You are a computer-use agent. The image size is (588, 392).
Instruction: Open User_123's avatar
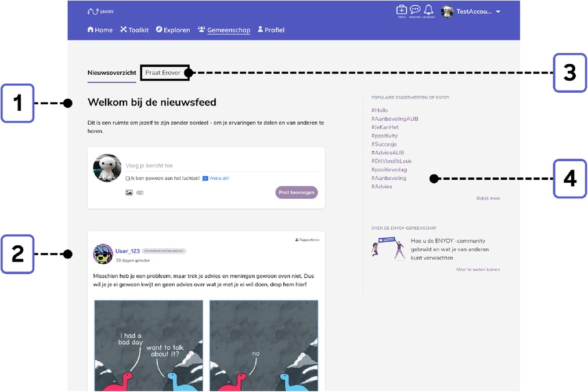[x=103, y=254]
